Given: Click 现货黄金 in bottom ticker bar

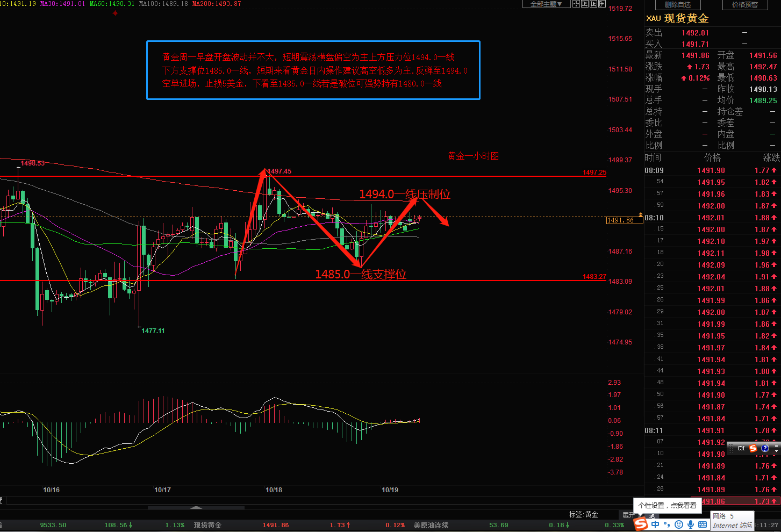Looking at the screenshot, I should [207, 525].
